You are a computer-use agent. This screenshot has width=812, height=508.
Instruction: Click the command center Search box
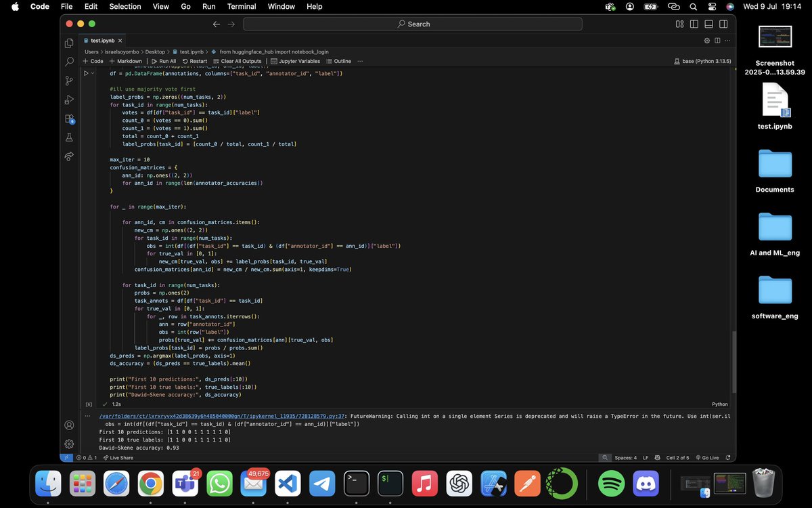click(x=413, y=24)
